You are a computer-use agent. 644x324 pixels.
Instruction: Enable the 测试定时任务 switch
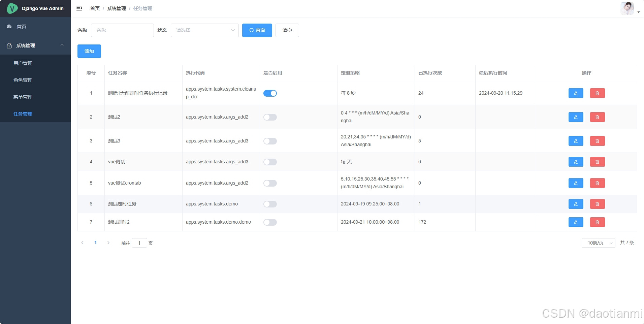tap(270, 204)
